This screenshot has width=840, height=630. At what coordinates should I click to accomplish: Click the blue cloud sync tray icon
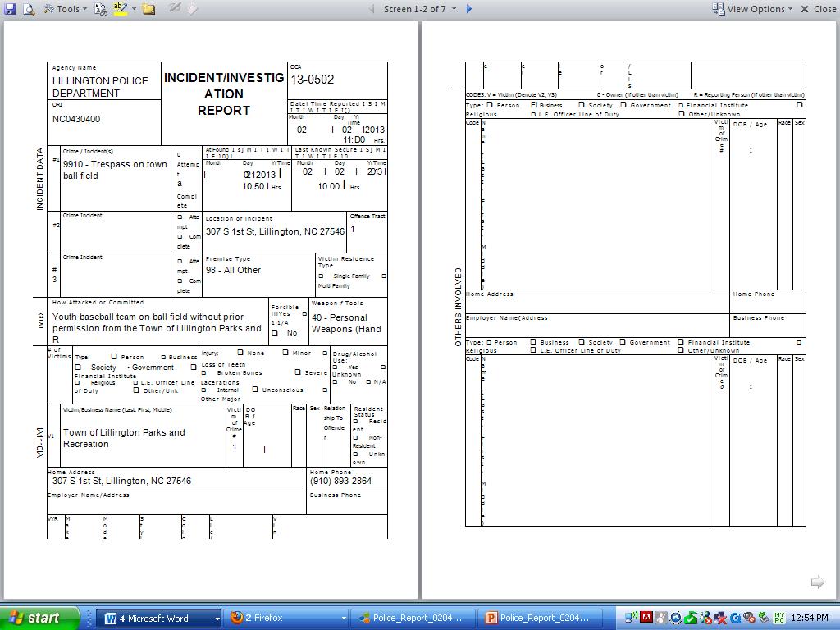[x=676, y=619]
